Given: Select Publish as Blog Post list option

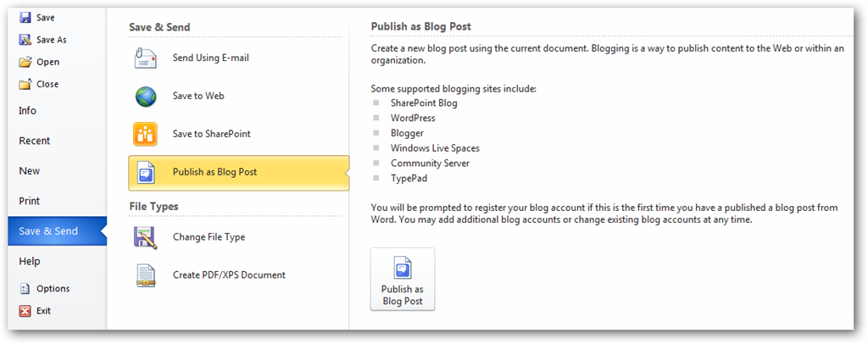Looking at the screenshot, I should click(x=214, y=172).
